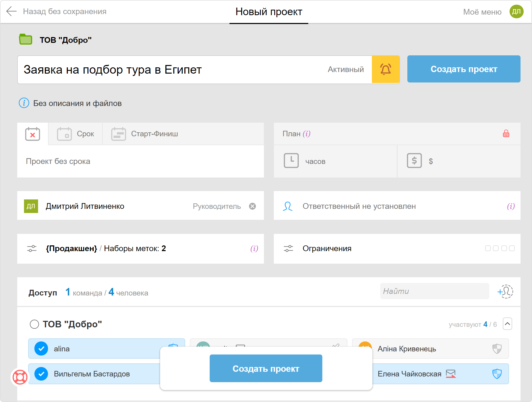Click the floating Создать проект button
532x402 pixels.
[x=266, y=368]
